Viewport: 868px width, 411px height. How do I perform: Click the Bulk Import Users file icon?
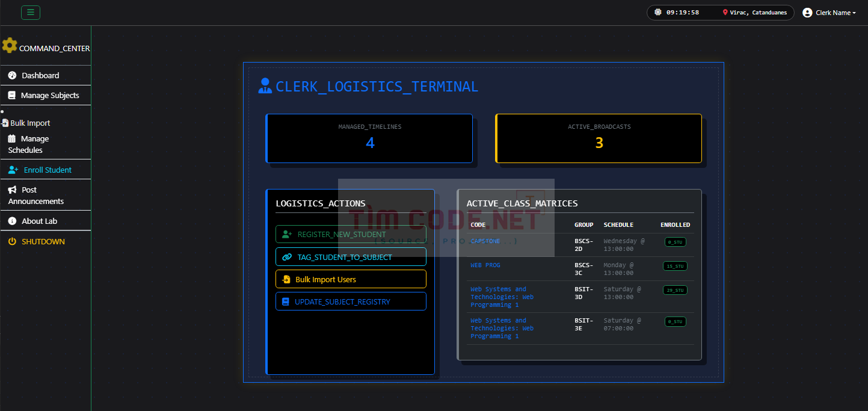tap(286, 279)
